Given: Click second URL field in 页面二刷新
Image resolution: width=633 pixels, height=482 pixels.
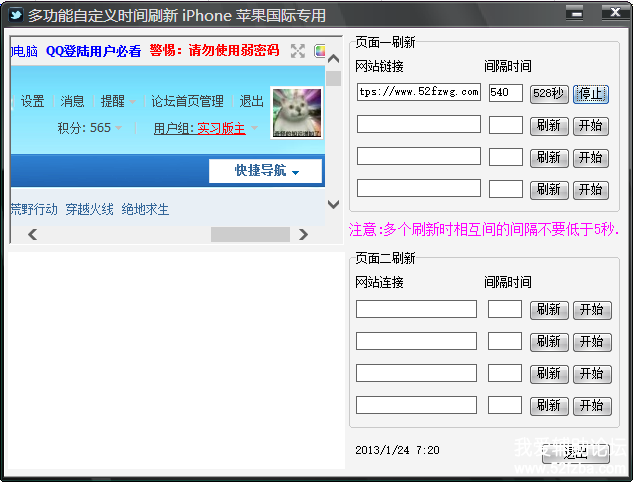Looking at the screenshot, I should tap(416, 341).
